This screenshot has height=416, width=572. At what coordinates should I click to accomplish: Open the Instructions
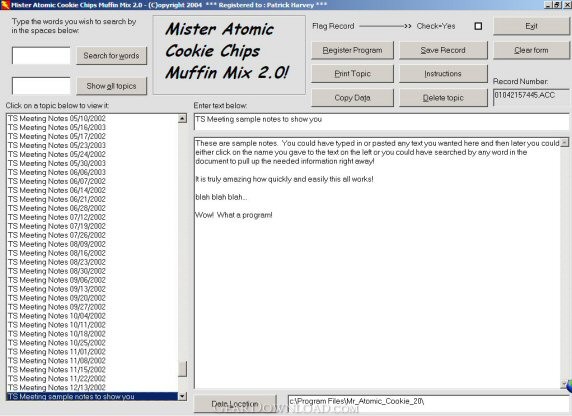[x=443, y=74]
